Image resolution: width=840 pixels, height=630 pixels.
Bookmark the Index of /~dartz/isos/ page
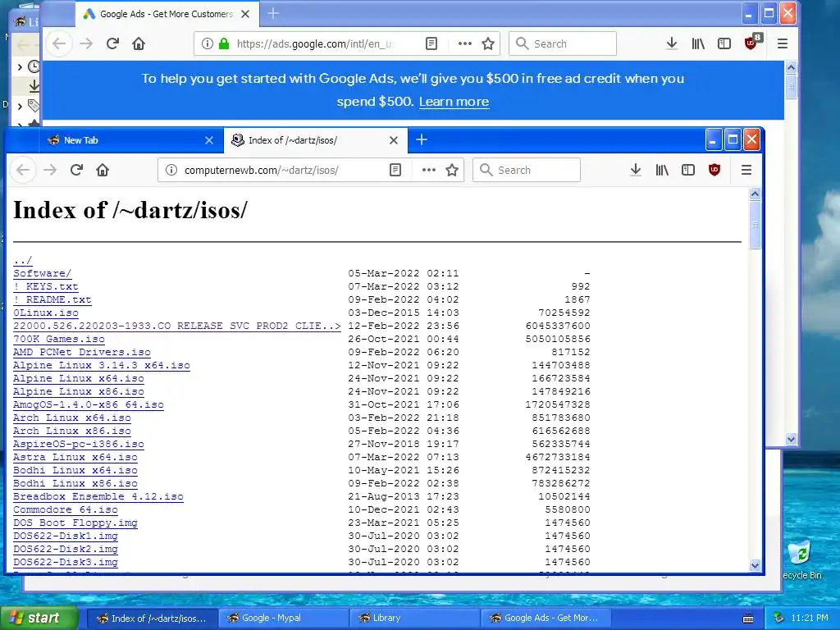point(452,170)
